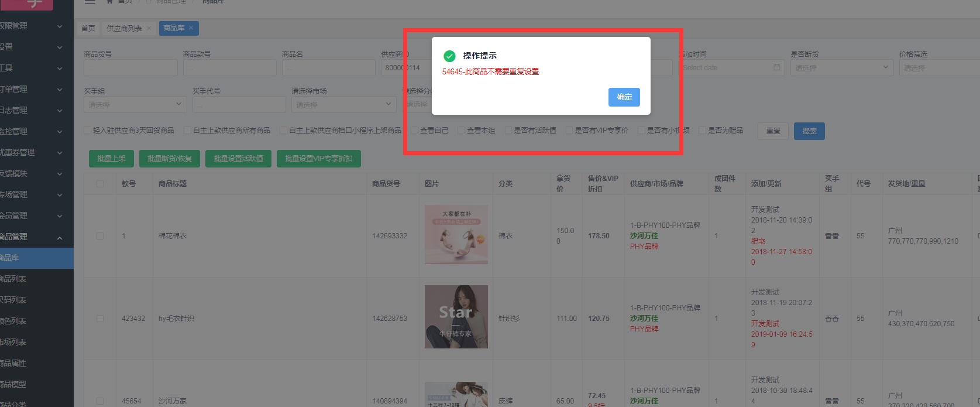Image resolution: width=980 pixels, height=407 pixels.
Task: Focus the 商品款号 input field
Action: 229,68
